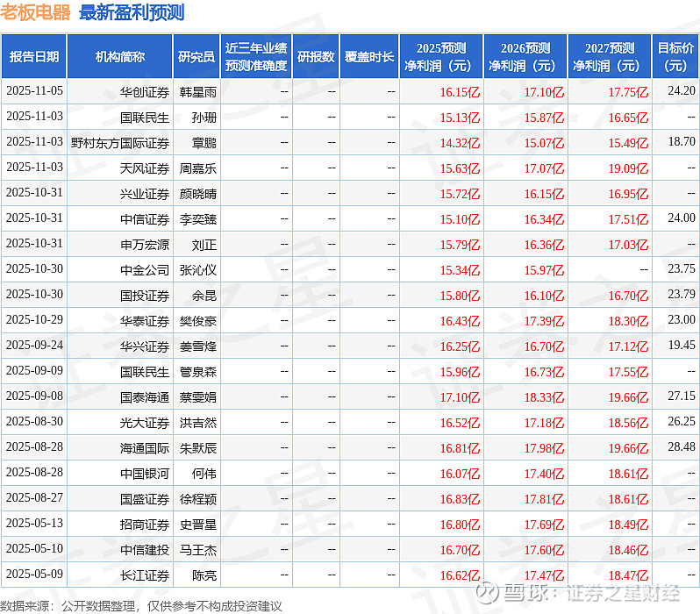Click researcher 何伟
The width and height of the screenshot is (700, 614).
pos(204,475)
